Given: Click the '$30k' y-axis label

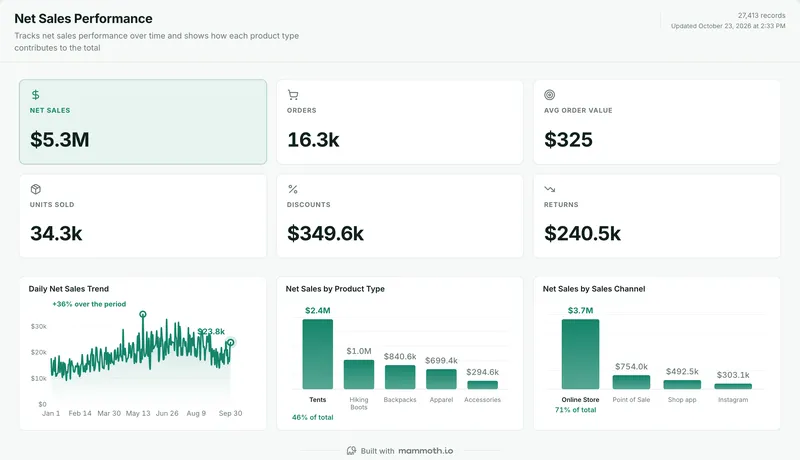Looking at the screenshot, I should (39, 326).
